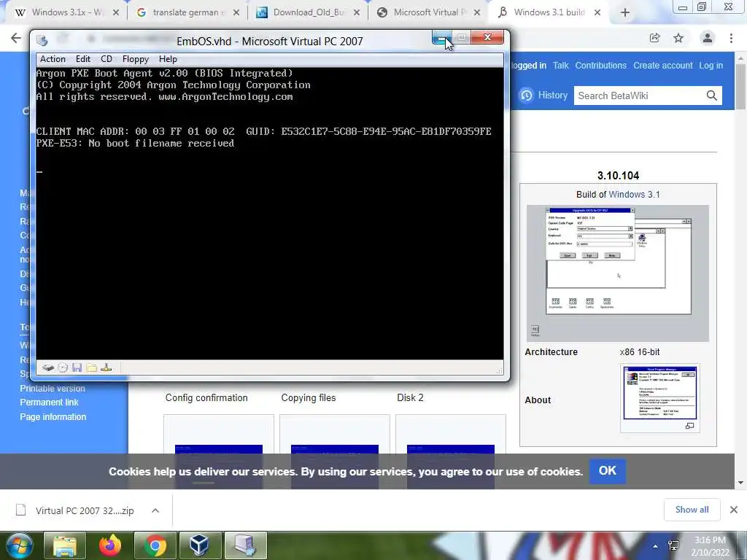Click the share page icon in Chrome

pyautogui.click(x=655, y=38)
